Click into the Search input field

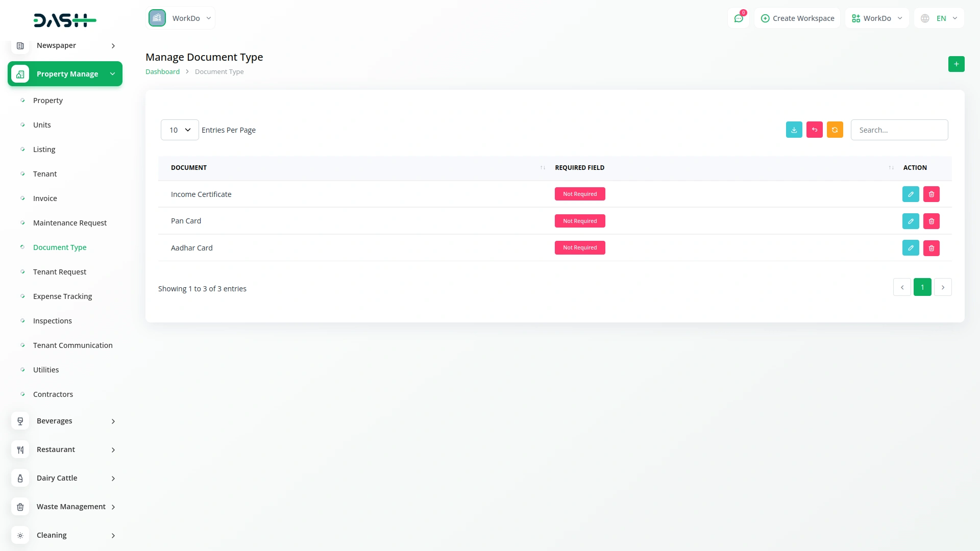[899, 130]
